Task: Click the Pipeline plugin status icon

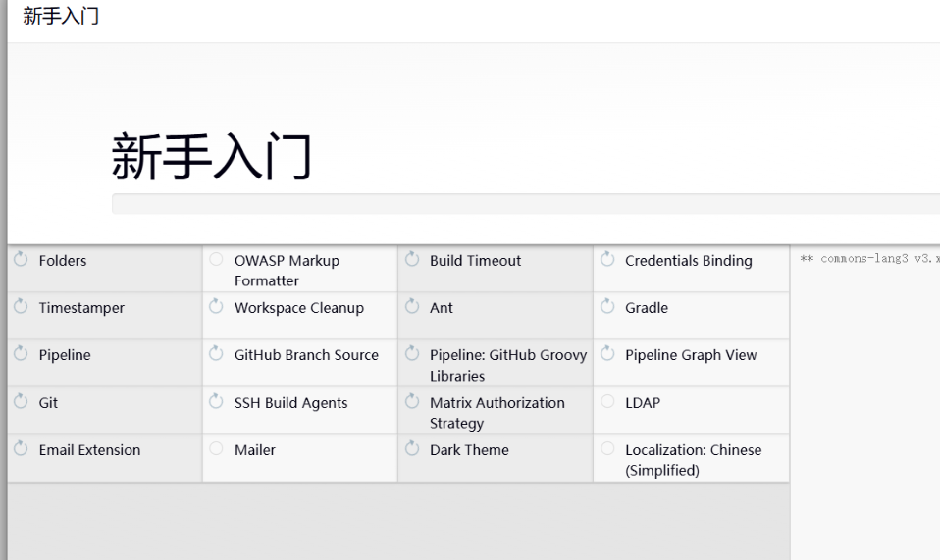Action: [21, 353]
